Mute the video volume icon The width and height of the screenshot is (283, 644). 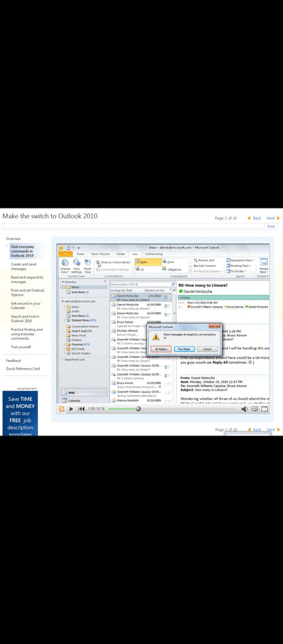click(244, 409)
